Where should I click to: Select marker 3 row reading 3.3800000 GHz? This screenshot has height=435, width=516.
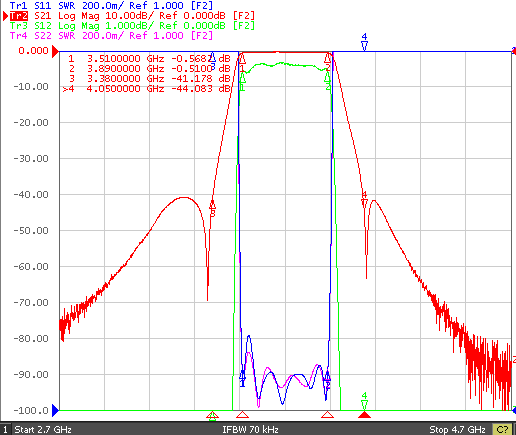149,79
